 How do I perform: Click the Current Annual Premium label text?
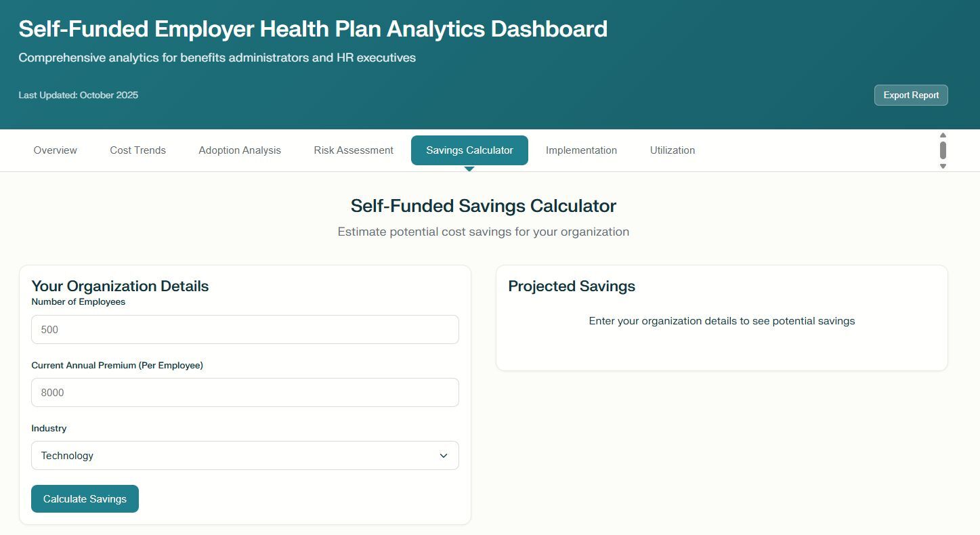click(x=117, y=365)
